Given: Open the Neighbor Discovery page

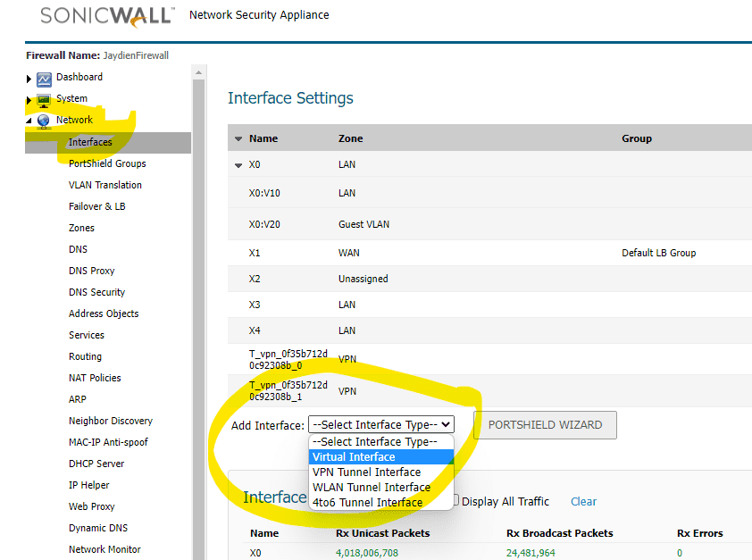Looking at the screenshot, I should coord(110,421).
